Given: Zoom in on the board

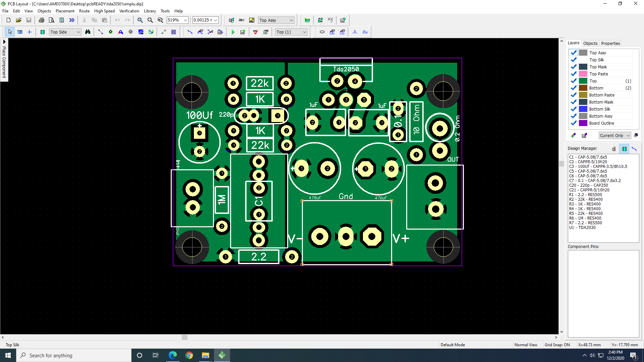Looking at the screenshot, I should click(x=140, y=20).
